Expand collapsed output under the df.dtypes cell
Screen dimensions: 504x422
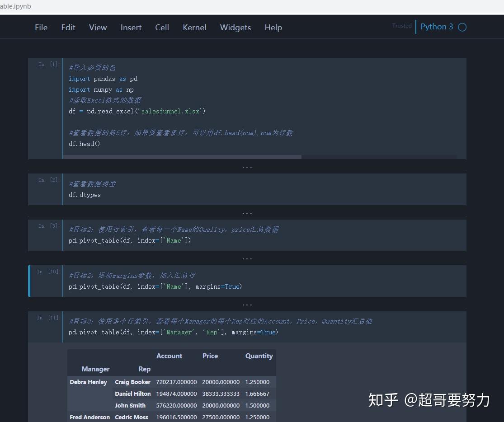[247, 212]
